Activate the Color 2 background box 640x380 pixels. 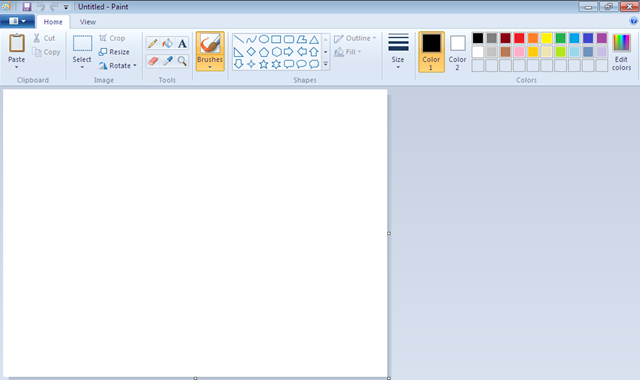[x=458, y=52]
